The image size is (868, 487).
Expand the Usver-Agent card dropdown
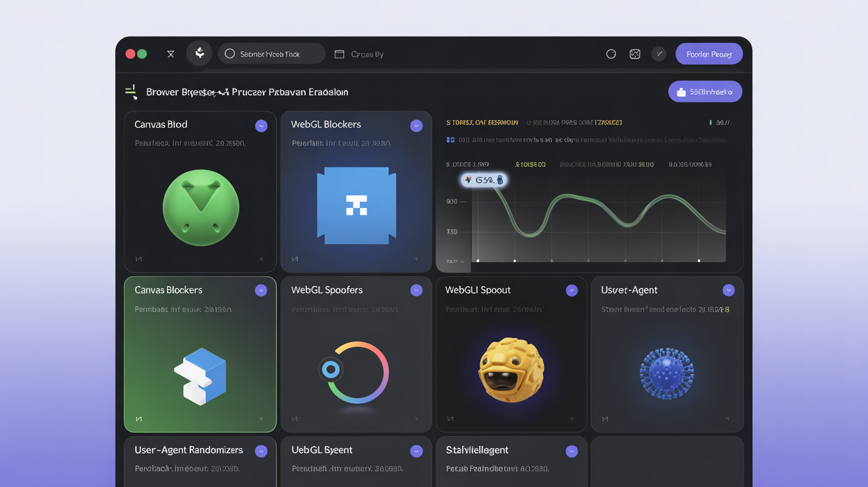(728, 290)
